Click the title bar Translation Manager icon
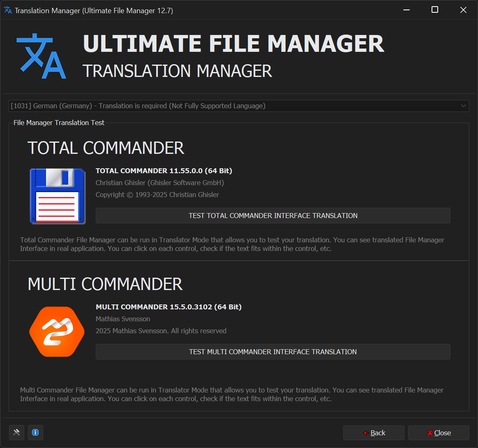 pos(8,10)
